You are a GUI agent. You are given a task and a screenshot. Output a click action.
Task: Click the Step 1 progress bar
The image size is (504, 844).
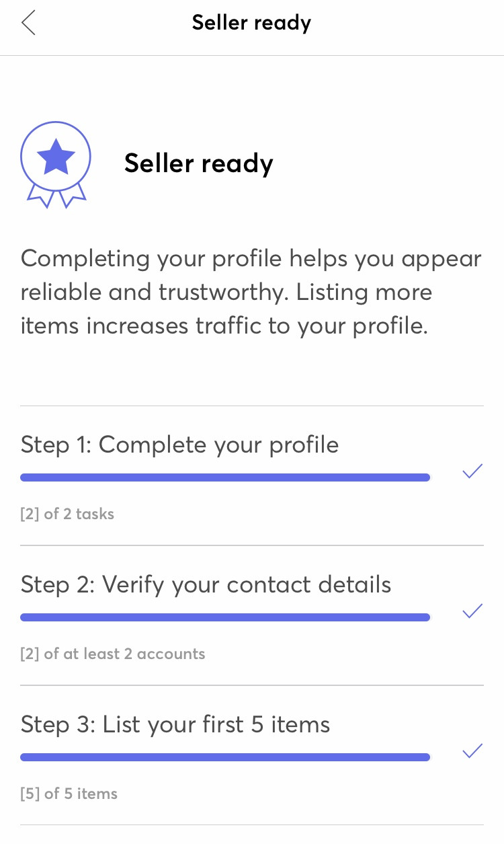(x=225, y=477)
